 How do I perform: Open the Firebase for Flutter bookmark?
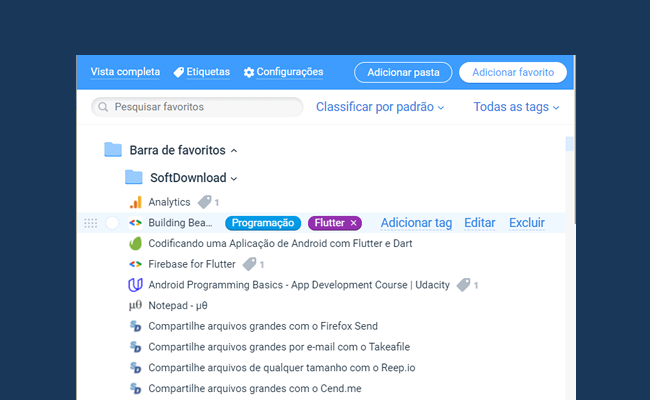[x=192, y=264]
